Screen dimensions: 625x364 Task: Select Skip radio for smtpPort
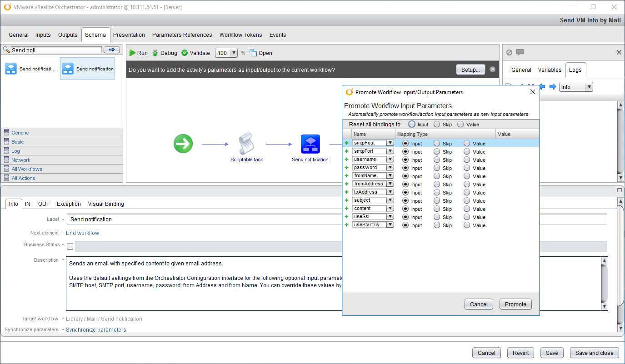437,152
